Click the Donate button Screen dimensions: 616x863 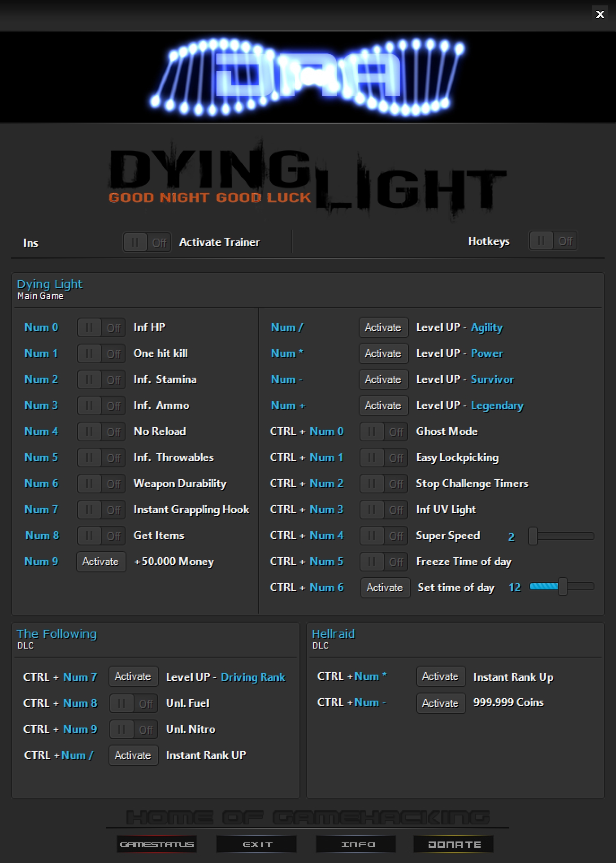pos(453,844)
